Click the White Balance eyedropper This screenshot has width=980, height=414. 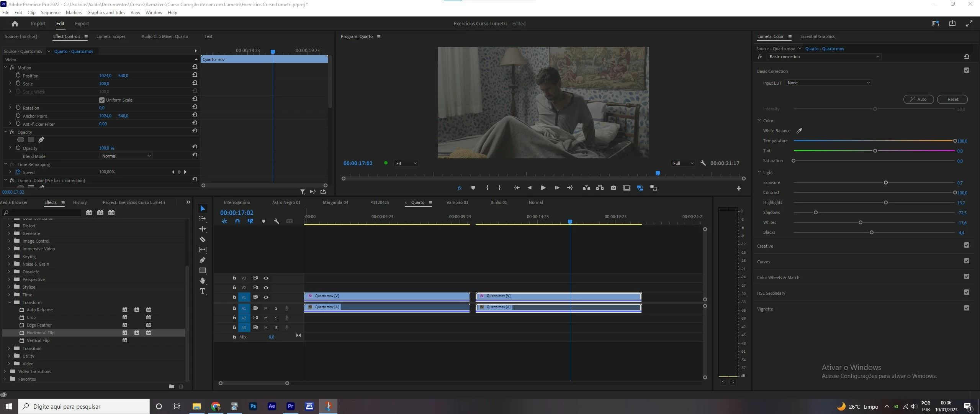pos(799,131)
